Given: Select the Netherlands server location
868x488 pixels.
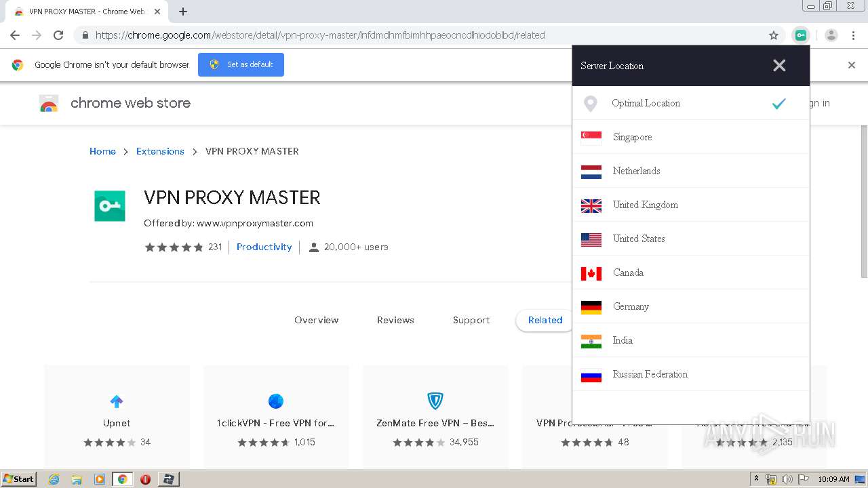Looking at the screenshot, I should 691,171.
